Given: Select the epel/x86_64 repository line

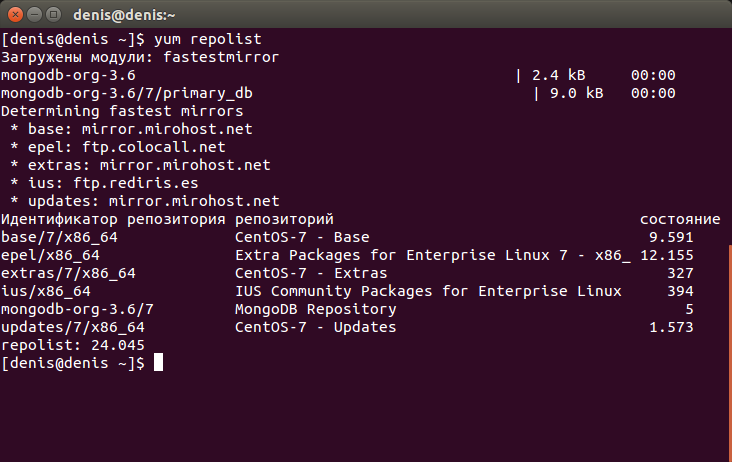Looking at the screenshot, I should [x=347, y=255].
